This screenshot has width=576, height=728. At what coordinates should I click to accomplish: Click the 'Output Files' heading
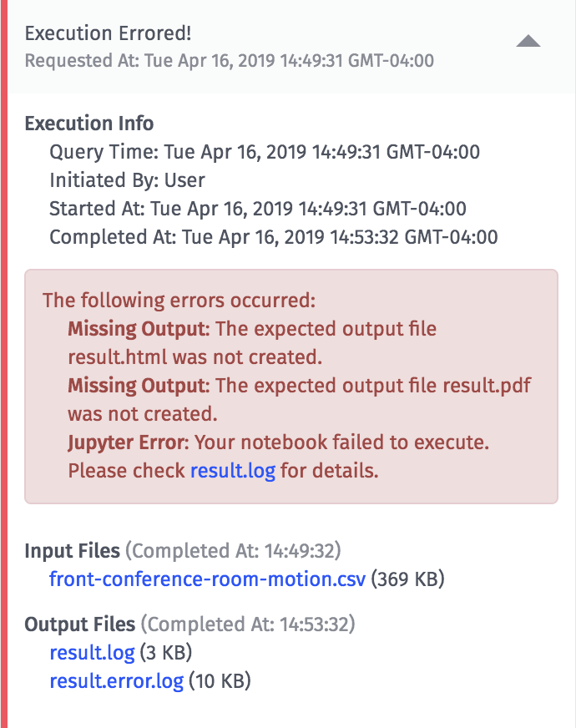pyautogui.click(x=80, y=624)
